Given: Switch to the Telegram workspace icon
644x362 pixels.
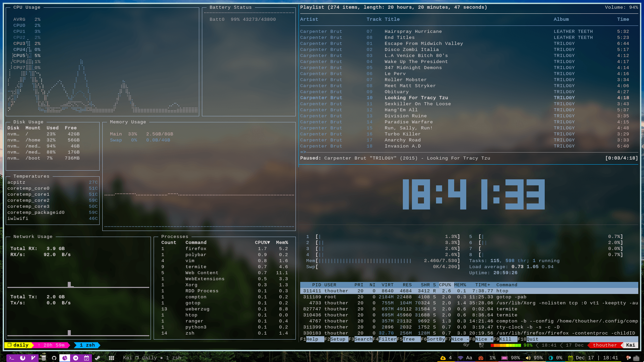Looking at the screenshot, I should [x=75, y=358].
